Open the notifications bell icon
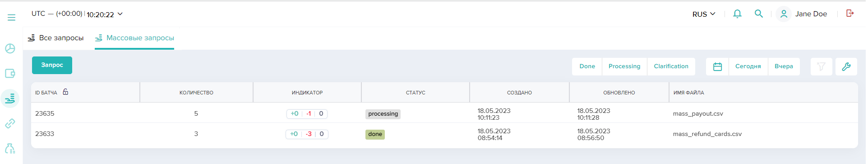Screen dimensions: 868x164 (x=737, y=14)
